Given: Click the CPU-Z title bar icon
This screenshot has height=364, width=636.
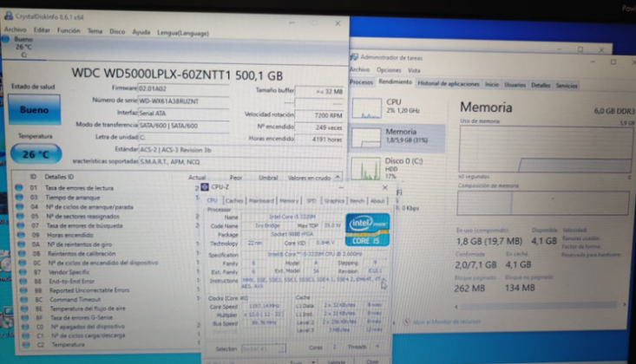Looking at the screenshot, I should point(205,187).
